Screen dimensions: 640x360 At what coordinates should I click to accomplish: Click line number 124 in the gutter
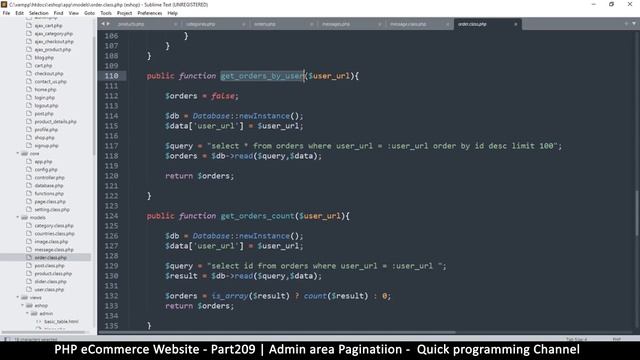pos(111,216)
